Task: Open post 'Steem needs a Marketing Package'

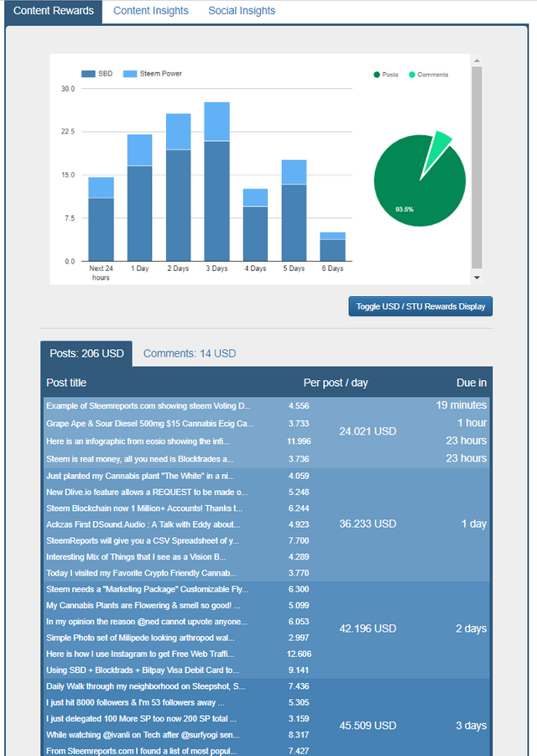Action: 148,589
